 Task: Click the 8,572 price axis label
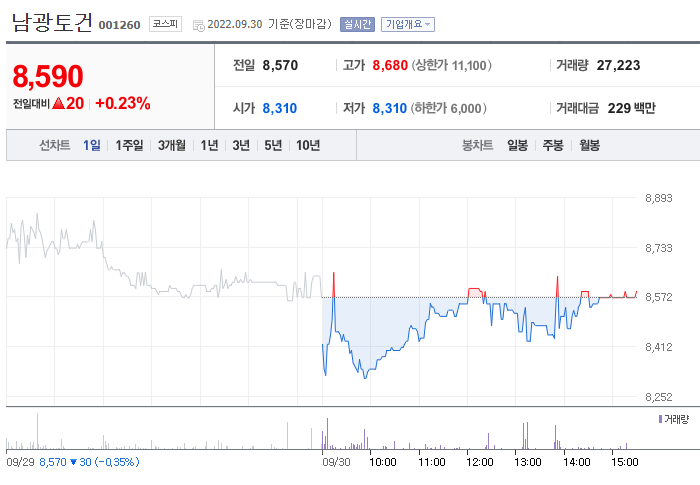point(658,297)
